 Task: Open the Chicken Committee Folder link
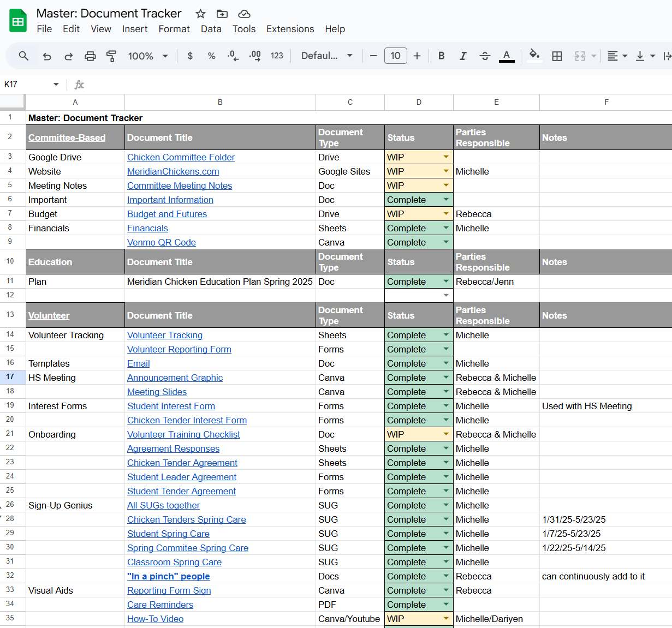coord(181,157)
